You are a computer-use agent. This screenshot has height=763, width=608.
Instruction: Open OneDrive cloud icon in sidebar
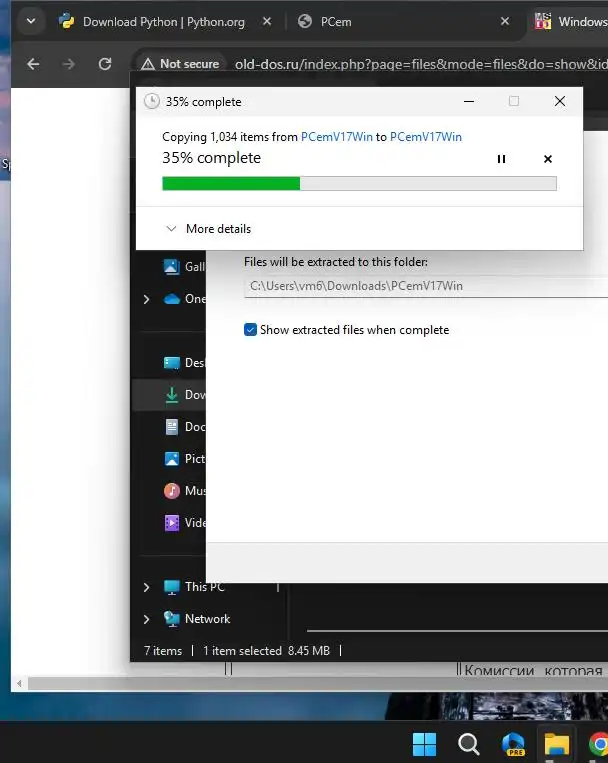click(172, 299)
